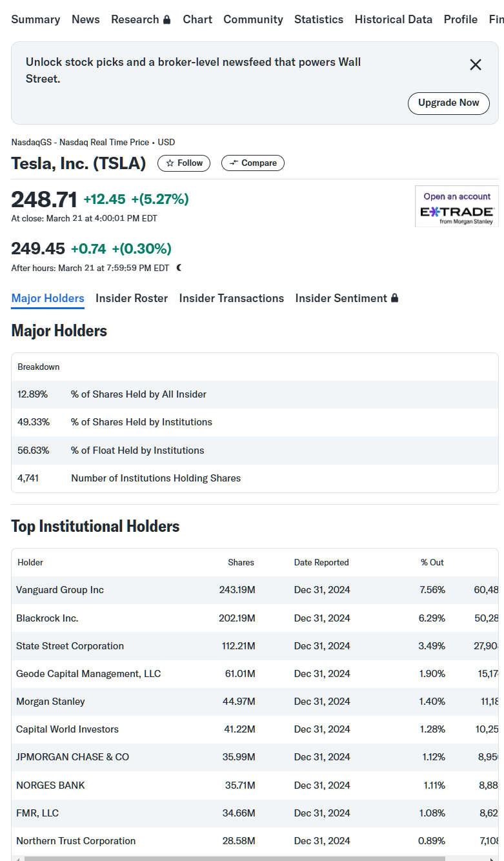
Task: Select Blackrock Inc. holder name
Action: [47, 618]
